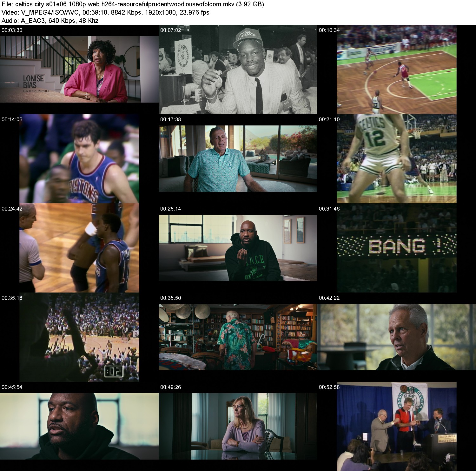Screen dimensions: 476x471
Task: Click the LONISE BIAS name caption
Action: 33,82
